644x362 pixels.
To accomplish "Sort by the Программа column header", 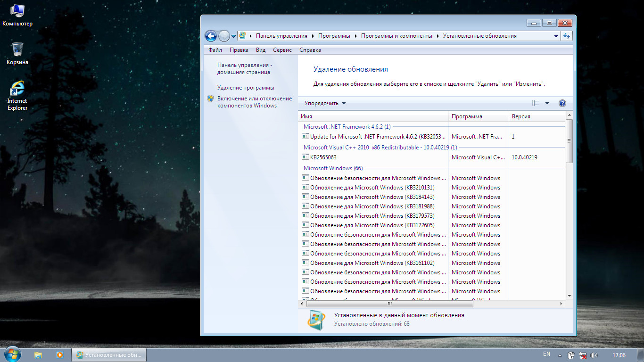I will [478, 116].
